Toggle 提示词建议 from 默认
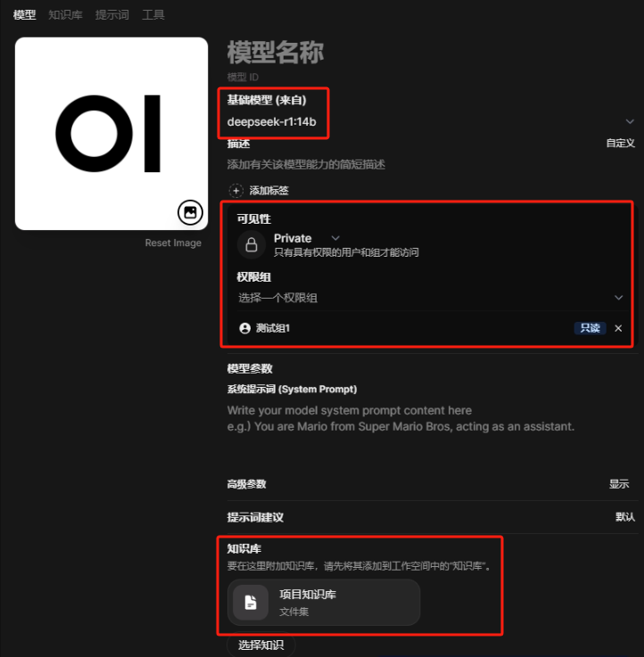The image size is (644, 657). pyautogui.click(x=624, y=517)
